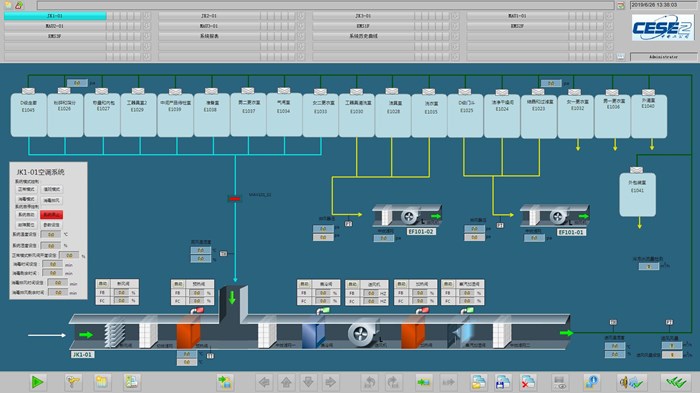Screen dimensions: 700x393
Task: Toggle the 正常模式 normal mode button
Action: click(x=26, y=189)
